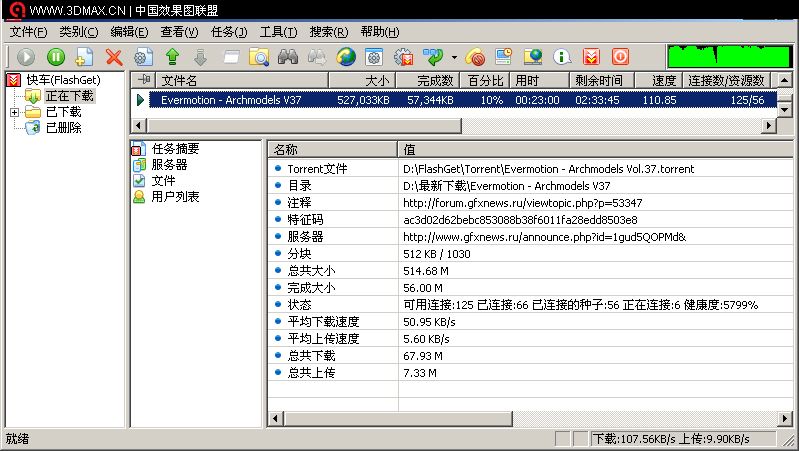Click the scheduler clock icon
Screen dimensions: 799x451
click(503, 57)
